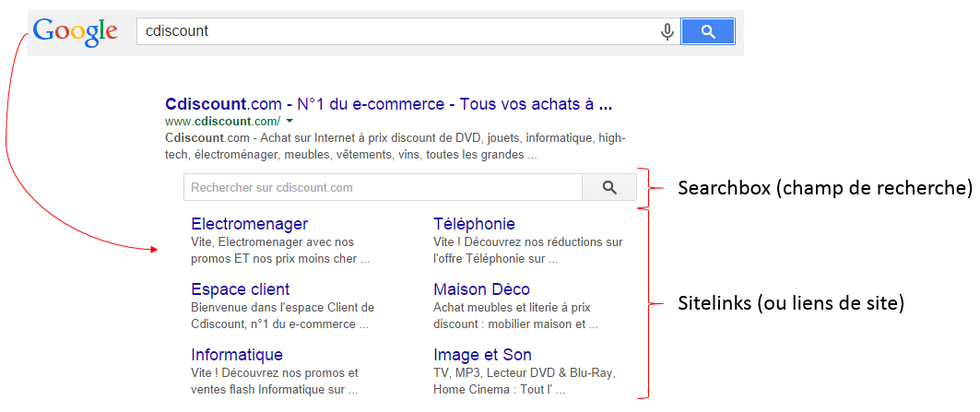Focus the Rechercher sur cdiscount.com field
Image resolution: width=980 pixels, height=412 pixels.
point(383,187)
